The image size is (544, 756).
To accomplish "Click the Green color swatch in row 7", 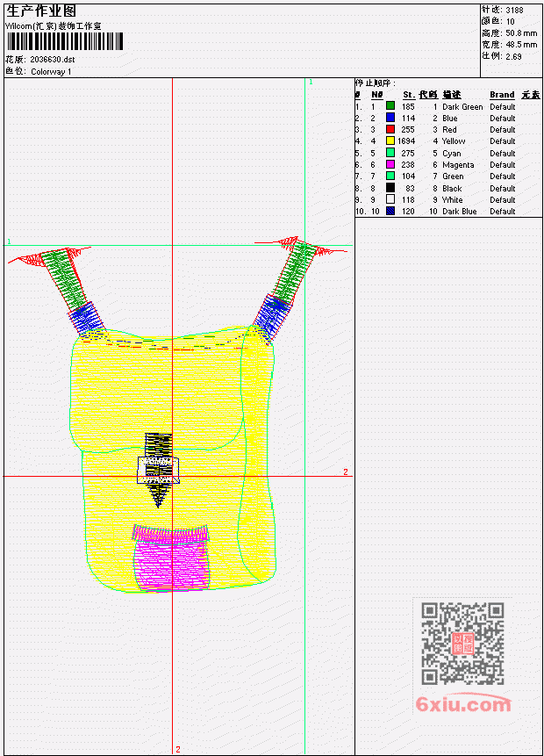I will [x=390, y=176].
